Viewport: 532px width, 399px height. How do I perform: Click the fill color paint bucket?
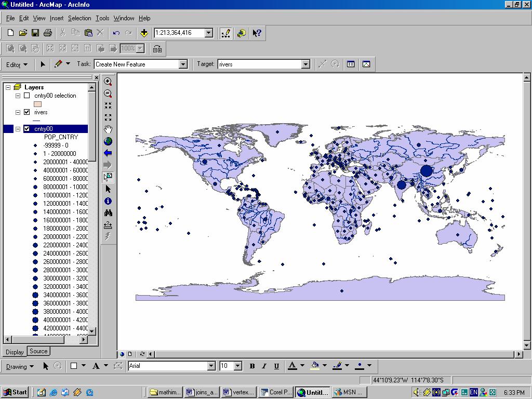tap(315, 366)
